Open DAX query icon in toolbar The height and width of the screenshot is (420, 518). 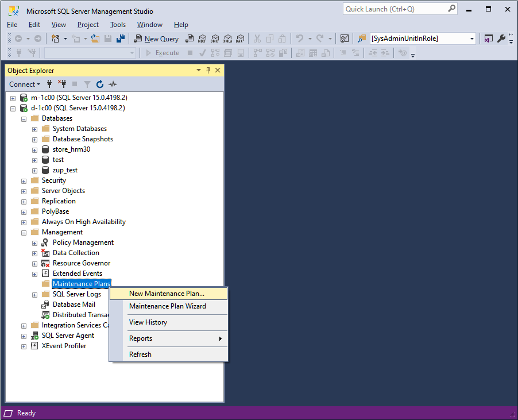pos(240,38)
